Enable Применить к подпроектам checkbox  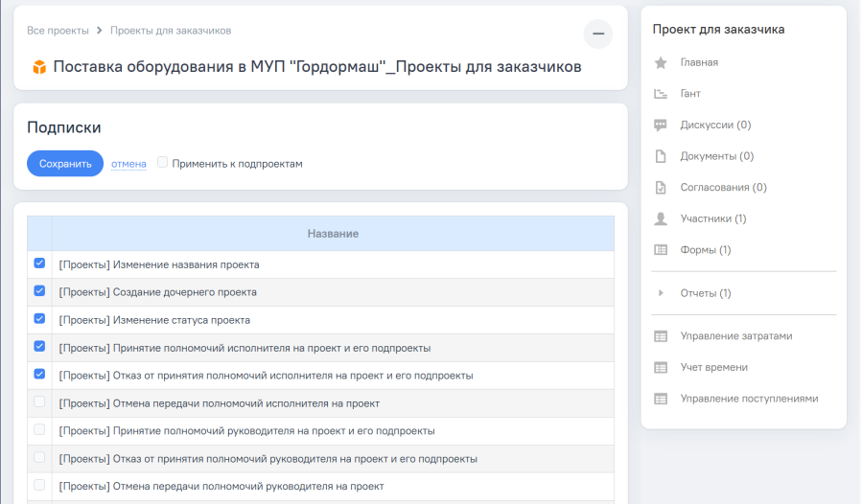[x=162, y=162]
